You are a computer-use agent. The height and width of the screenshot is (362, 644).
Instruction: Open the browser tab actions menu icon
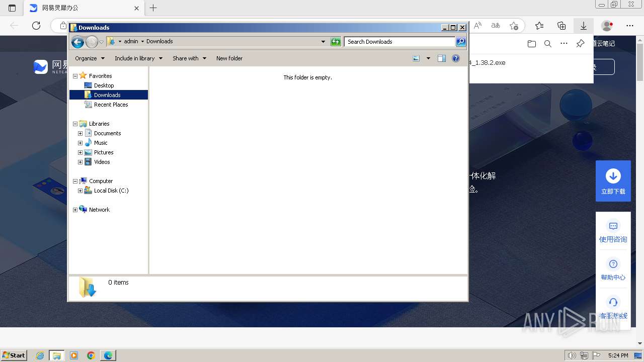(12, 8)
